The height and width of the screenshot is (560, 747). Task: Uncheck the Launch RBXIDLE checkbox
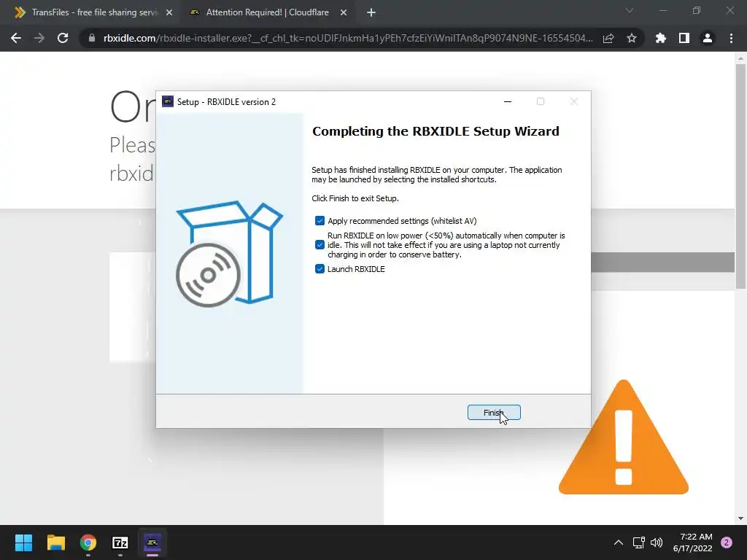pos(320,268)
